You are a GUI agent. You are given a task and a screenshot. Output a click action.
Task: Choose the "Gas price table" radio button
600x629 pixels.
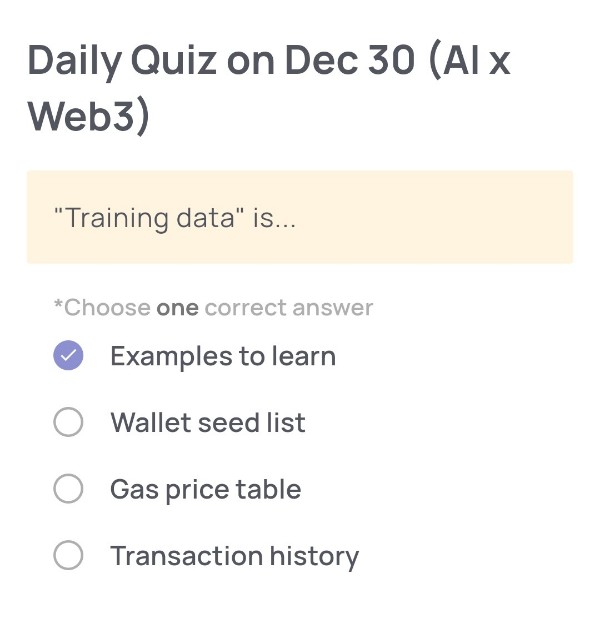[x=68, y=489]
